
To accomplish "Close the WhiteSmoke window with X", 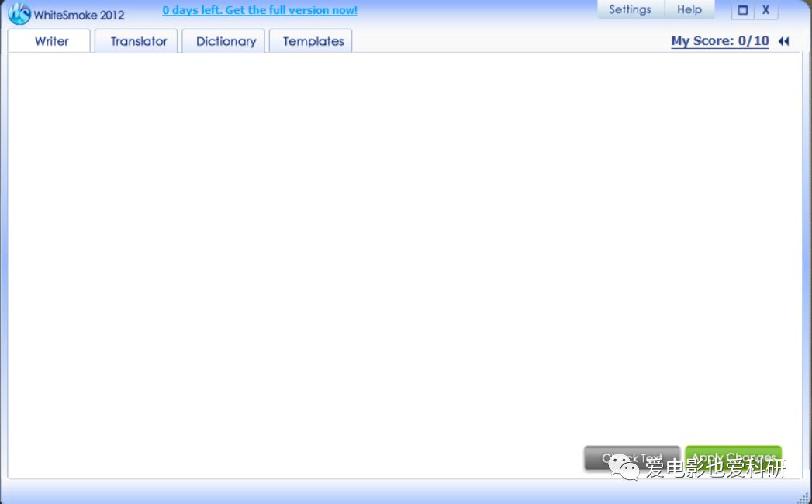I will click(766, 10).
